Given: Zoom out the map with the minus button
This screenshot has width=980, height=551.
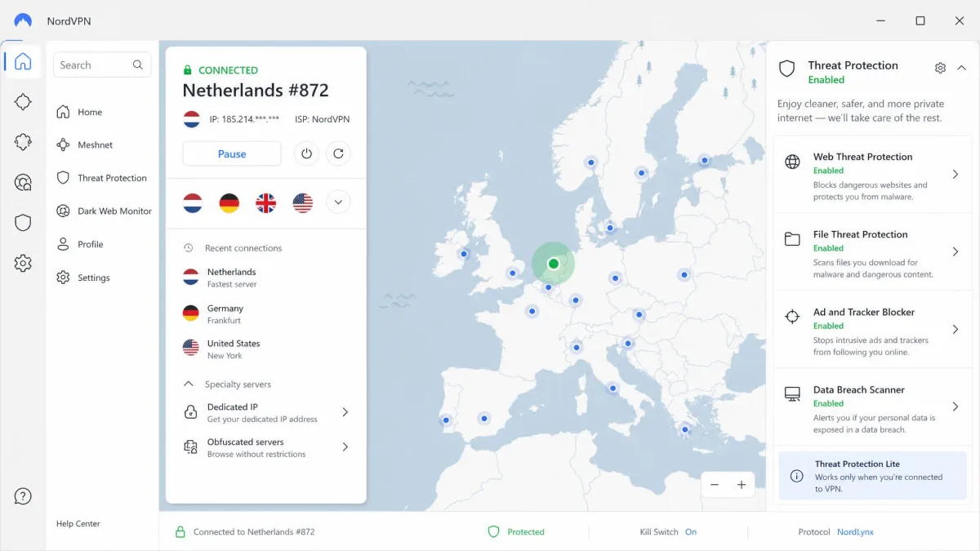Looking at the screenshot, I should pyautogui.click(x=715, y=485).
